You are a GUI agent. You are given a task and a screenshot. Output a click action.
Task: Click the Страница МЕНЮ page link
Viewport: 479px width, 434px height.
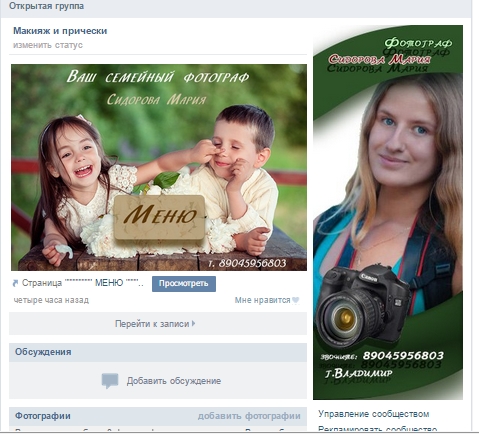(x=83, y=283)
